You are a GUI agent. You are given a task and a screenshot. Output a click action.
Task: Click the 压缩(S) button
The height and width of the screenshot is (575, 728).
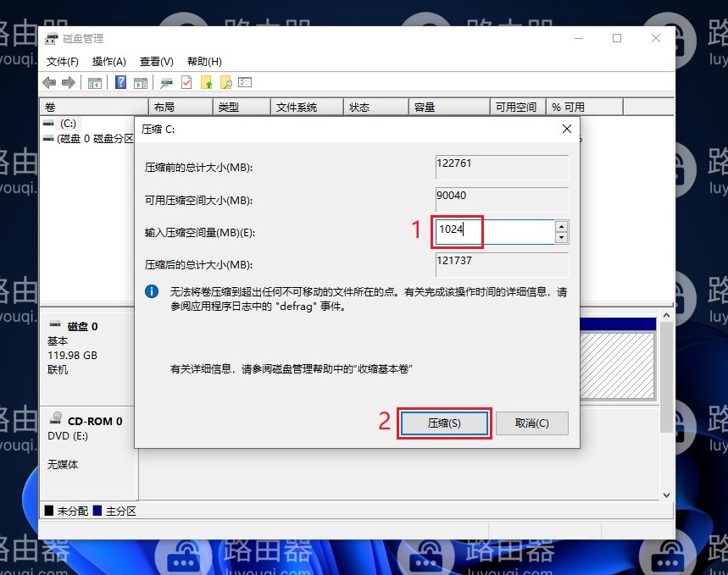point(444,423)
